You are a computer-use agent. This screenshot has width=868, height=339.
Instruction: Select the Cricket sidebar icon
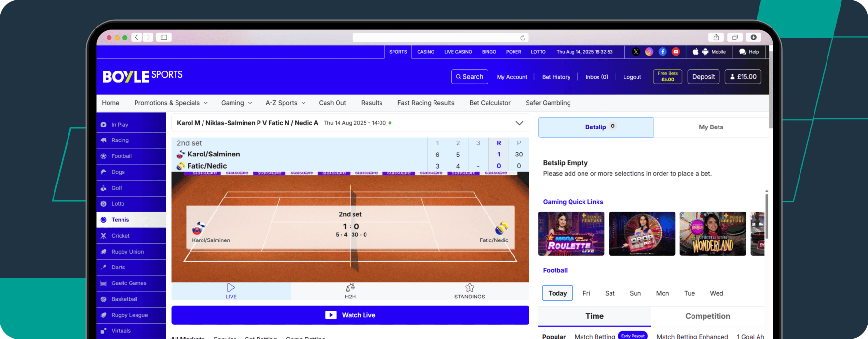click(x=103, y=236)
